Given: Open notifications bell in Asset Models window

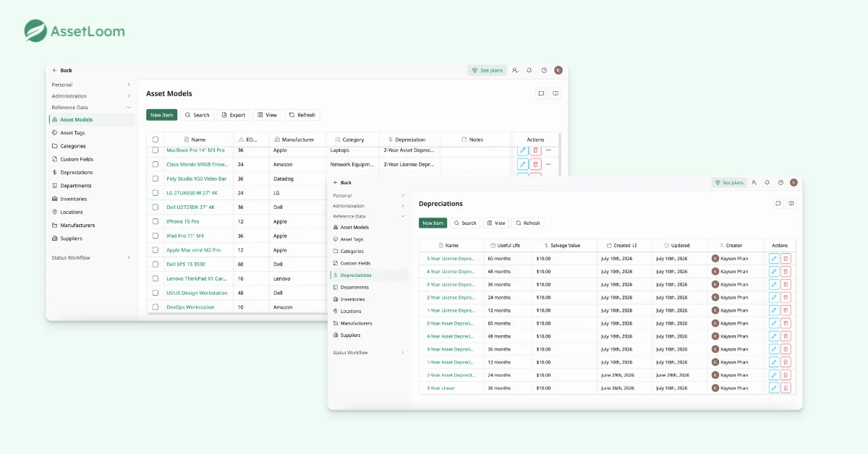Looking at the screenshot, I should click(529, 70).
